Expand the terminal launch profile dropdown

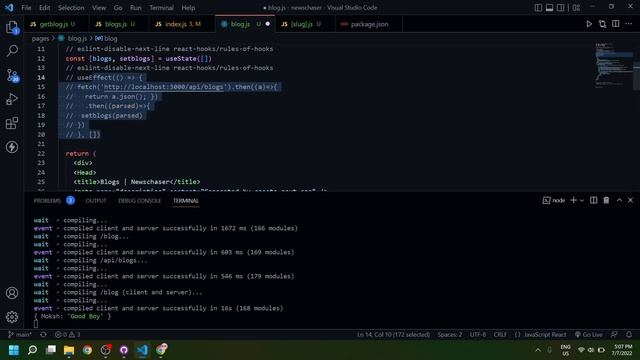click(582, 200)
